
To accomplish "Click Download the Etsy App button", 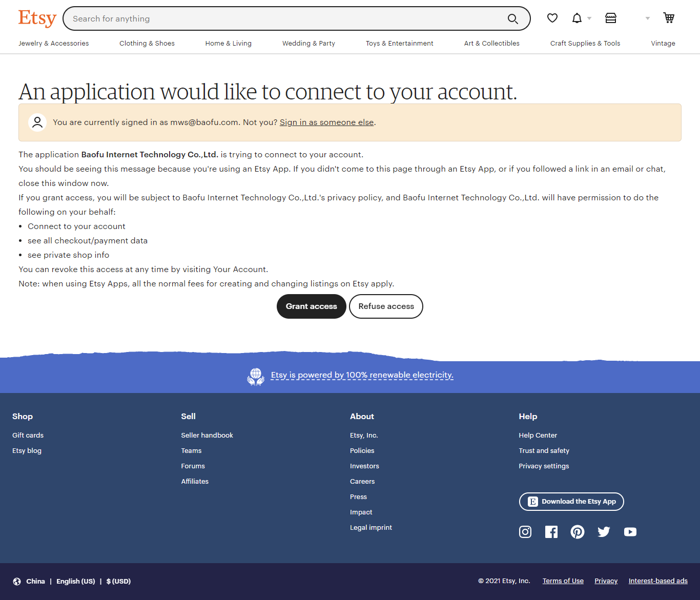I will [x=571, y=502].
